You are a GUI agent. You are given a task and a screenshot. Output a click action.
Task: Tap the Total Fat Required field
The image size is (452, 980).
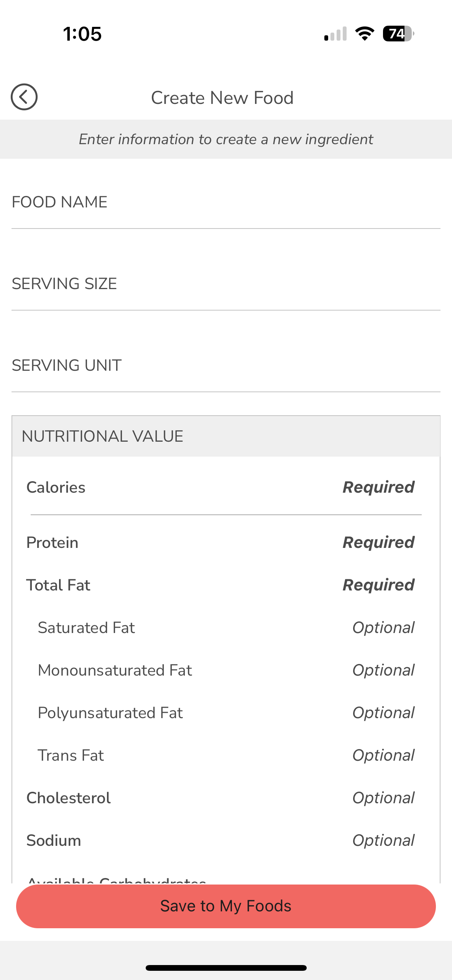378,585
